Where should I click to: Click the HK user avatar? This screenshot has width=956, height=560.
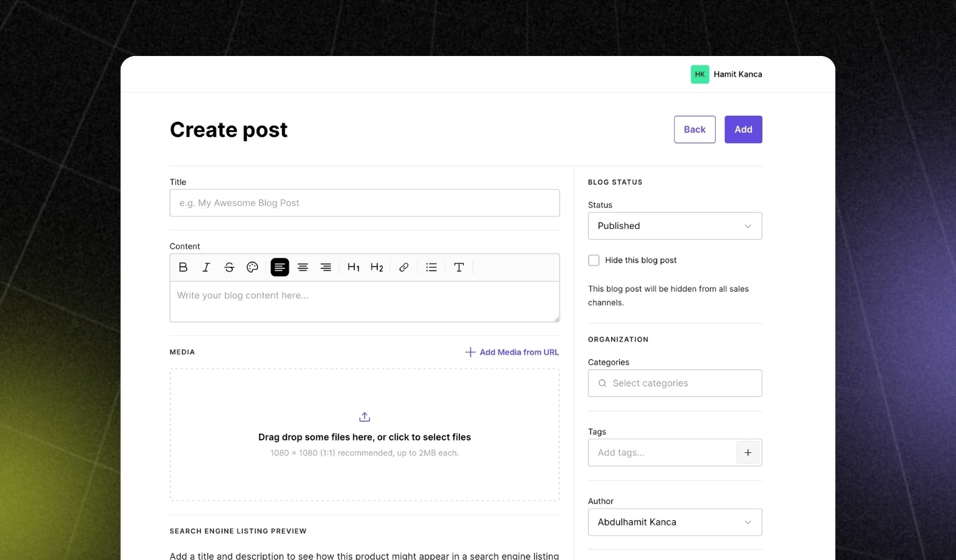click(700, 74)
